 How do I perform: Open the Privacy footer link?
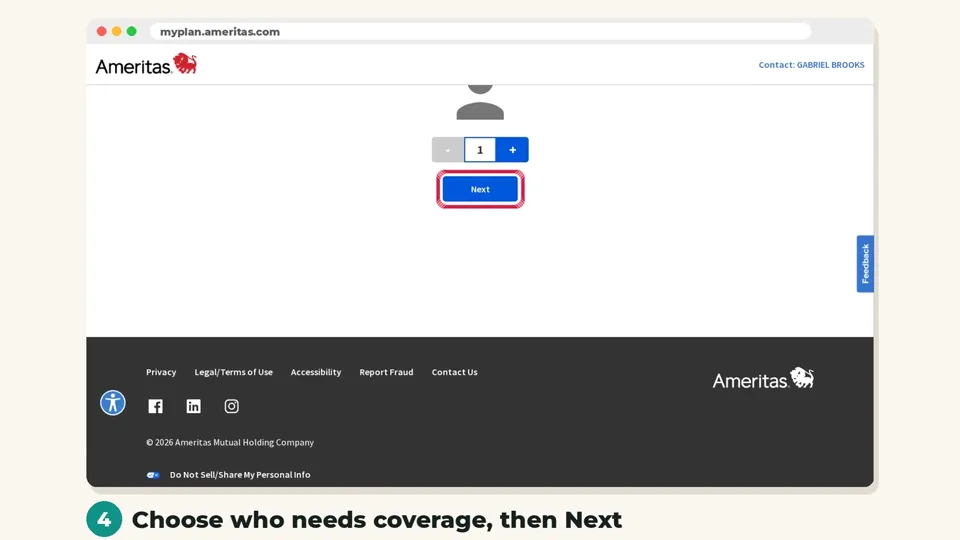tap(161, 372)
